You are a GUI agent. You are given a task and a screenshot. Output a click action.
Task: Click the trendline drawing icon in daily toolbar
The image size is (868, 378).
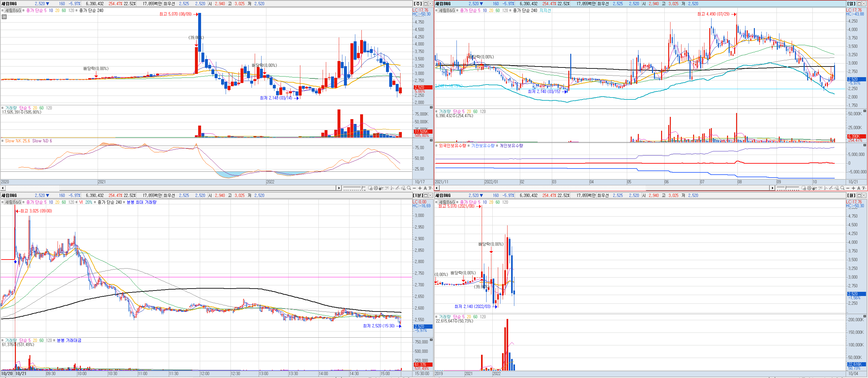pyautogui.click(x=831, y=188)
